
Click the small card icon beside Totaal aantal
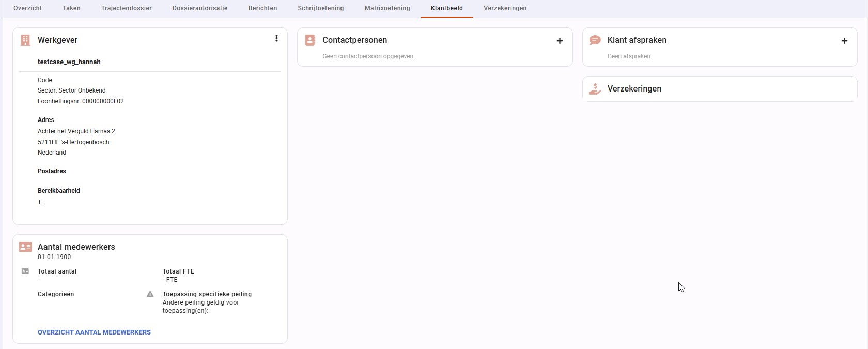click(x=25, y=271)
